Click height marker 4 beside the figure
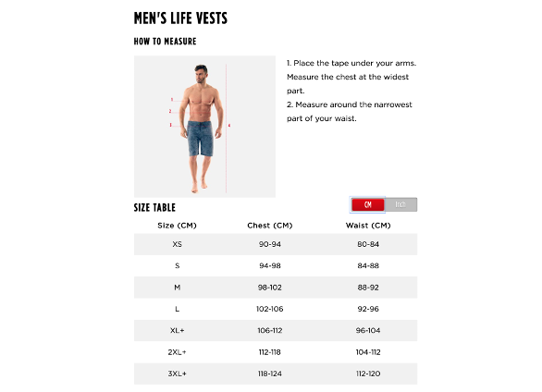The height and width of the screenshot is (392, 542). coord(229,126)
